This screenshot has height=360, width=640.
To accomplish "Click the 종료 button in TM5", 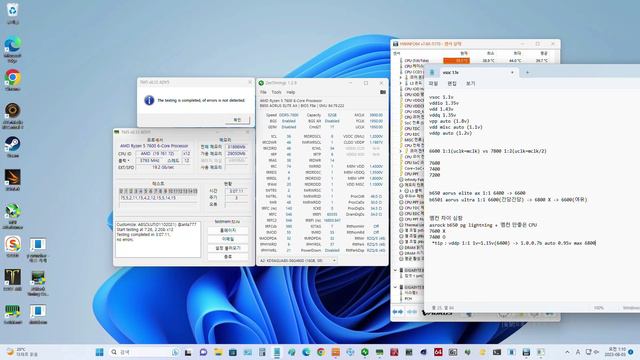I will point(228,257).
